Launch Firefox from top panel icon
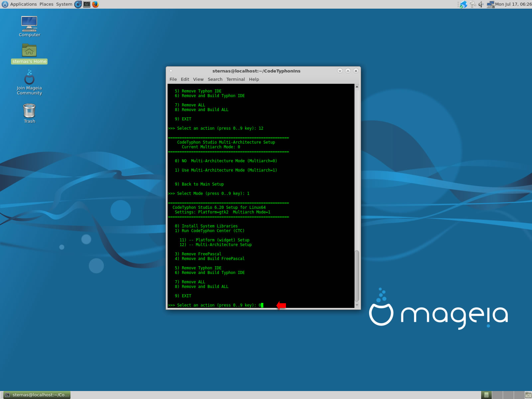 (x=95, y=4)
